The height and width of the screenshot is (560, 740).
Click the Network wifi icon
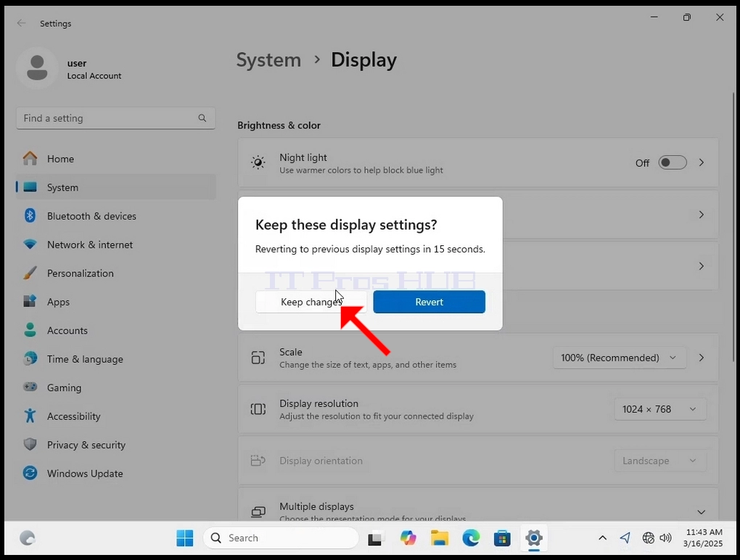point(30,244)
